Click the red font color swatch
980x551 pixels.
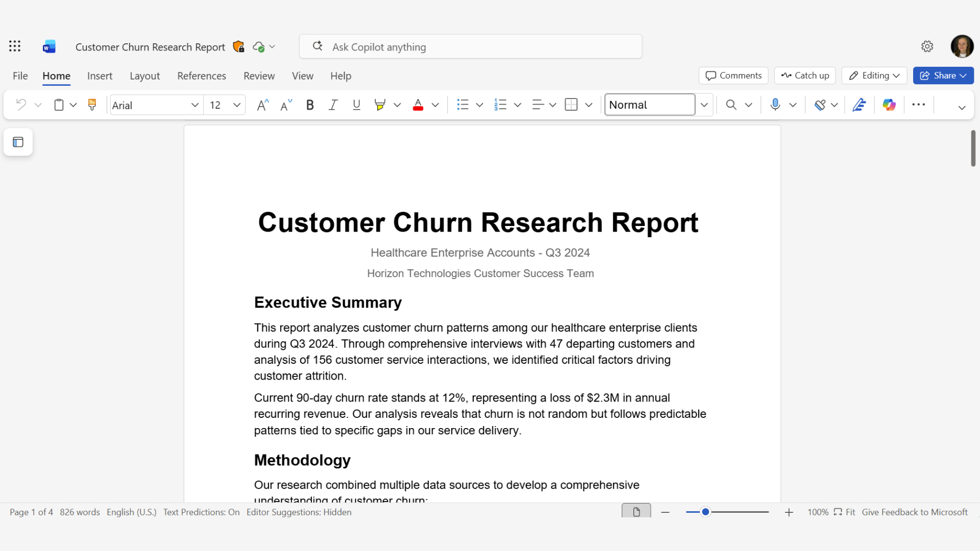click(418, 105)
